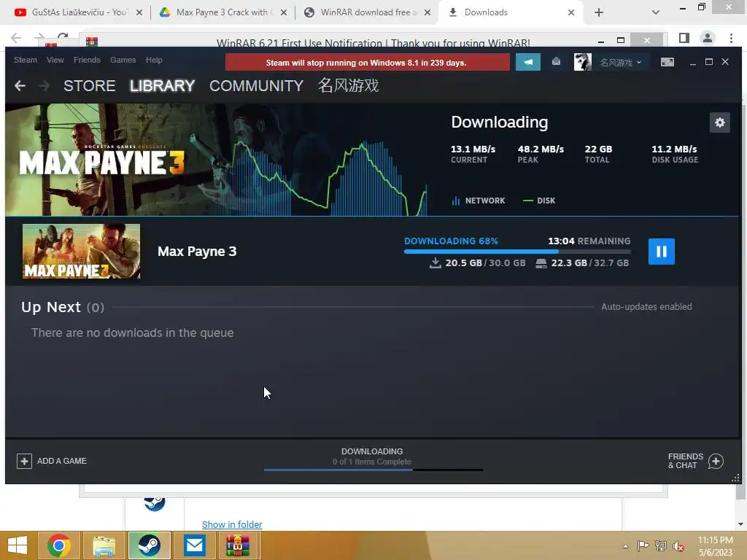Open the Steam menu
Image resolution: width=747 pixels, height=560 pixels.
[x=26, y=60]
